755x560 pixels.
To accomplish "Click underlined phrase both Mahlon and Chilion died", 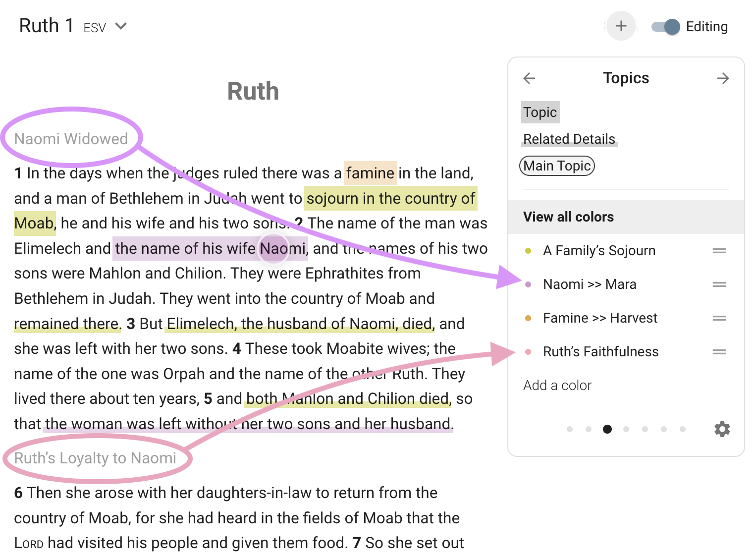I will point(347,398).
